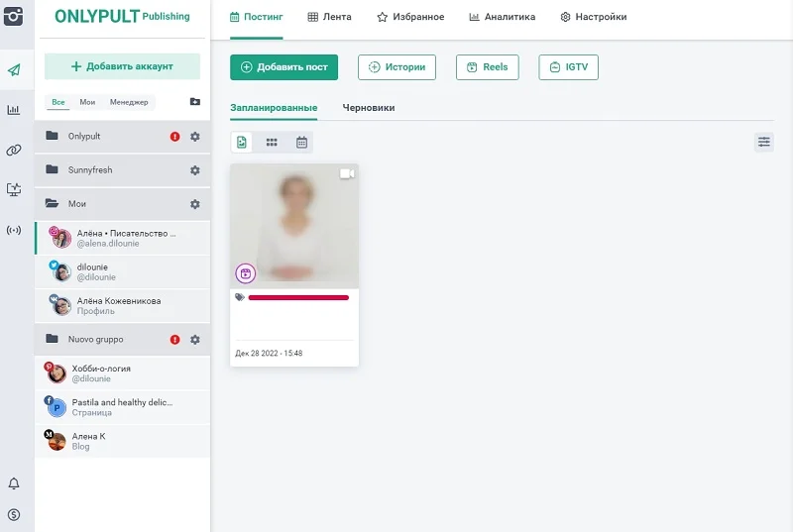Open the Черновики drafts tab
The image size is (793, 532).
point(369,107)
